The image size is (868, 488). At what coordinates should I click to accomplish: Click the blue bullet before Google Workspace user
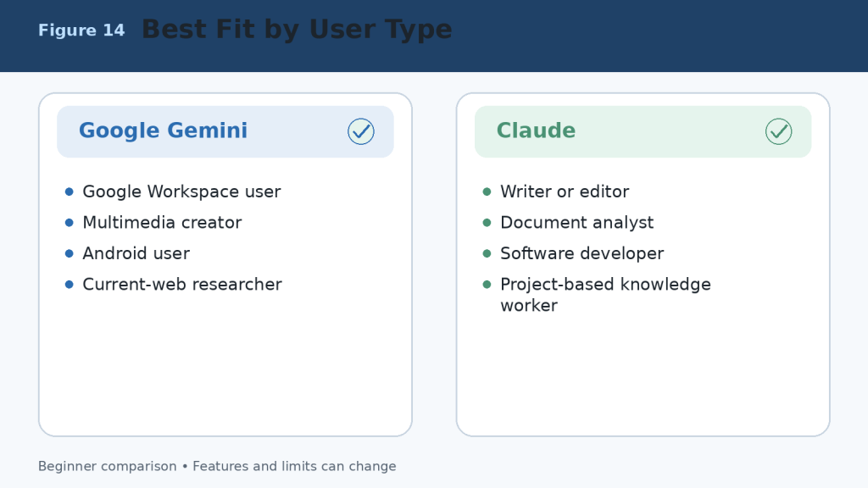point(70,191)
